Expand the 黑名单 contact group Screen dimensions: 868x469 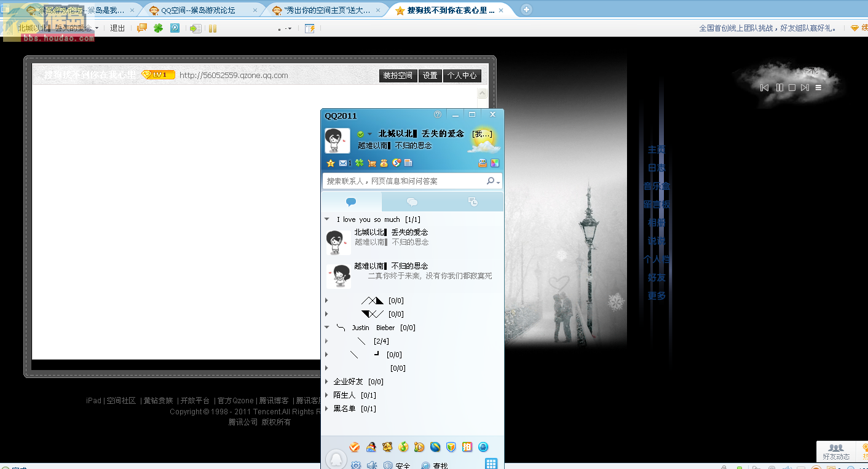327,409
